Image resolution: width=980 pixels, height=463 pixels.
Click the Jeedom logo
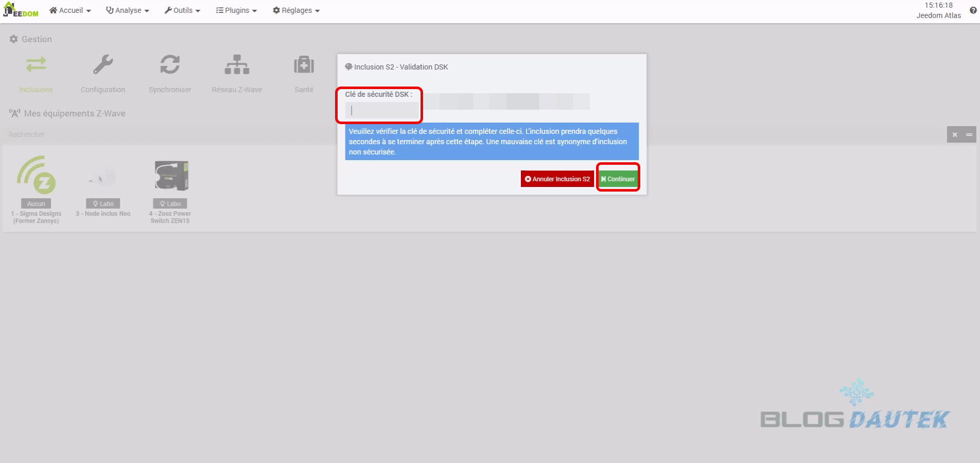[21, 10]
